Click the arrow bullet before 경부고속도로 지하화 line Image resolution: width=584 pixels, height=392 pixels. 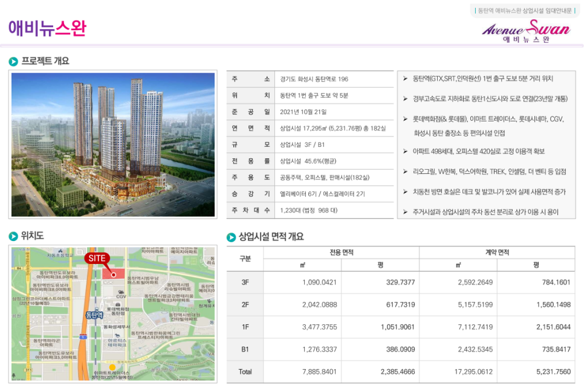point(405,98)
